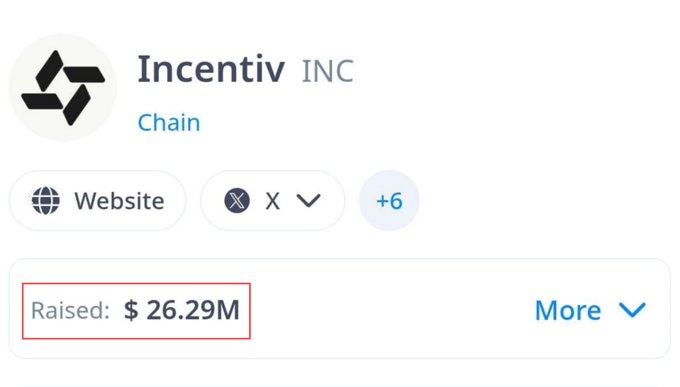Click the $ 26.29M raised amount

pos(182,310)
